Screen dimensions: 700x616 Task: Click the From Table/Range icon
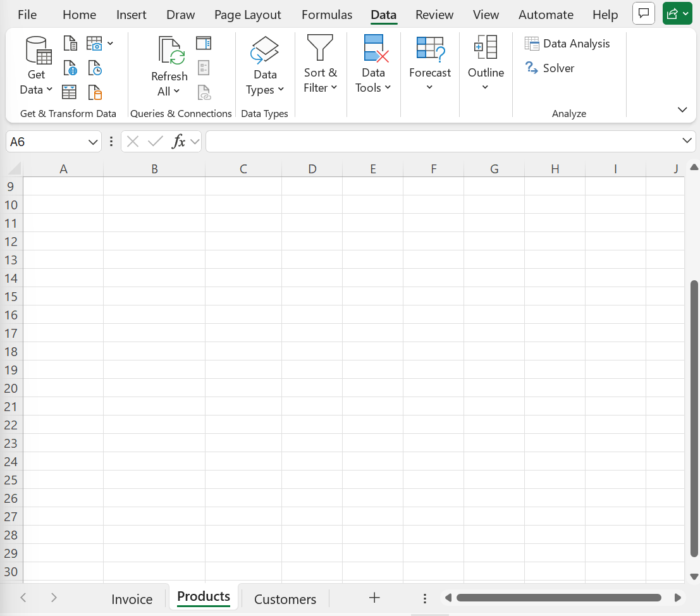tap(70, 92)
